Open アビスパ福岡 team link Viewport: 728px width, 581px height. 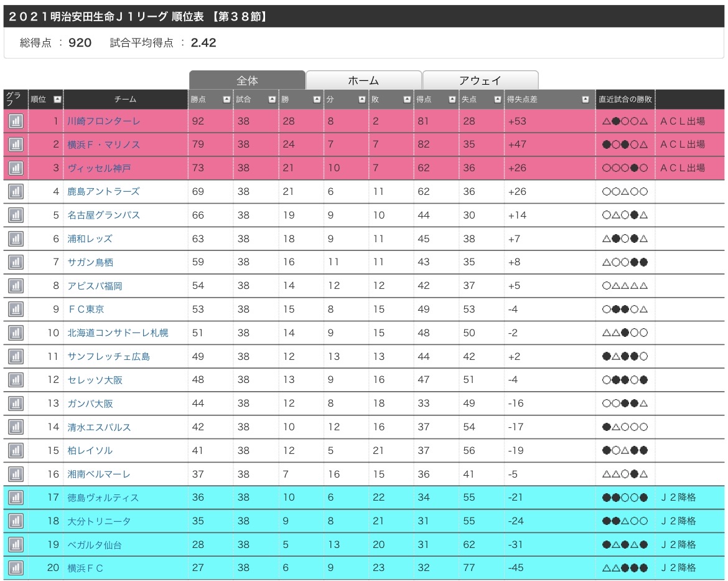tap(95, 286)
